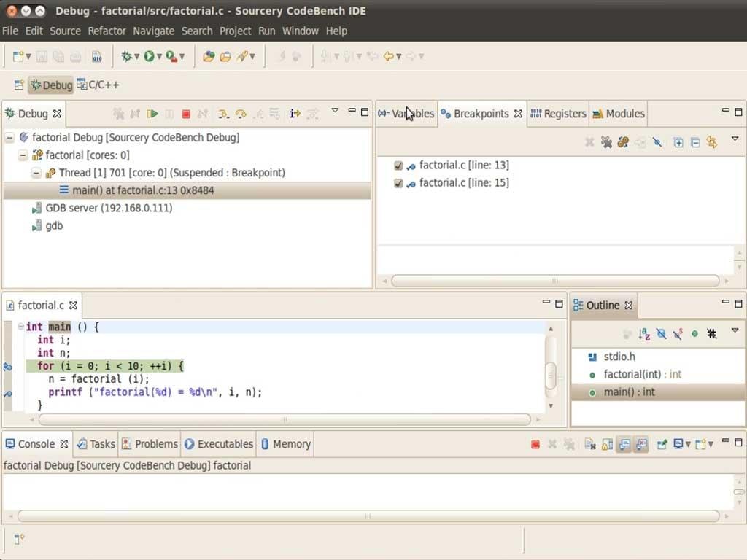This screenshot has height=560, width=747.
Task: Toggle Scroll Lock in Console
Action: pyautogui.click(x=607, y=444)
